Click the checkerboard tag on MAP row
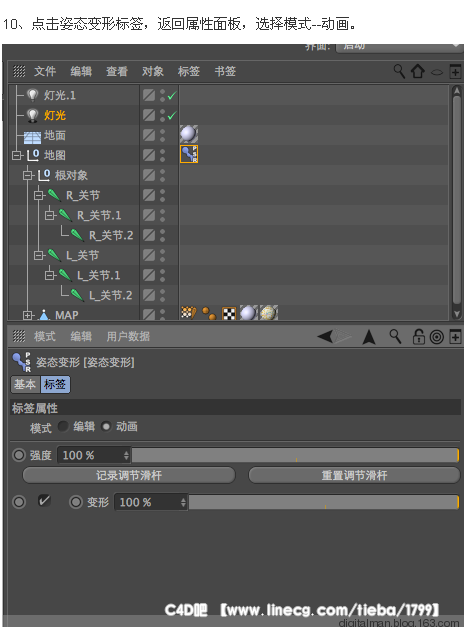 tap(229, 314)
